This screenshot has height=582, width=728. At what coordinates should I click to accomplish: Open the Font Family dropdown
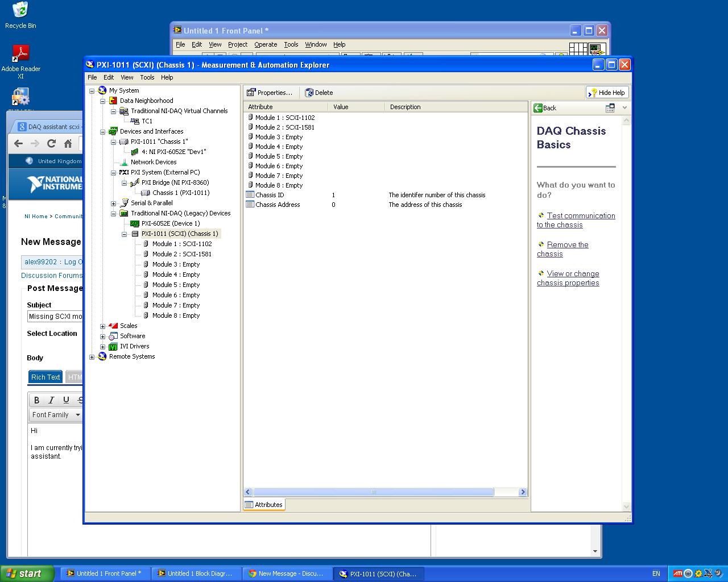coord(56,415)
